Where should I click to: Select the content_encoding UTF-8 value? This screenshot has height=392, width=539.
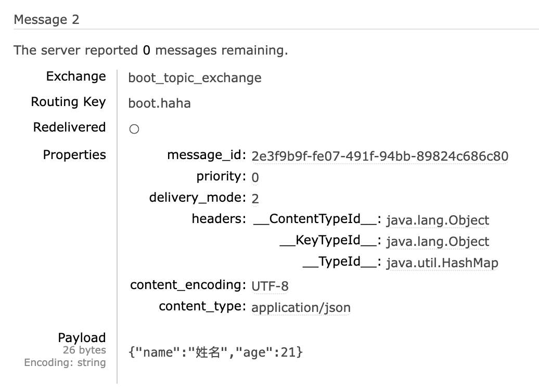271,286
